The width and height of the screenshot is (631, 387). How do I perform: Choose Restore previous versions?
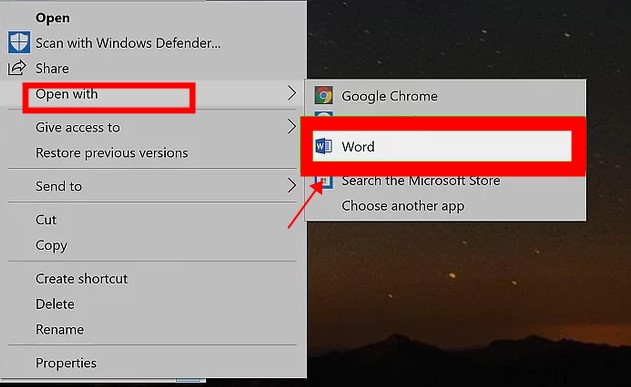click(x=112, y=153)
